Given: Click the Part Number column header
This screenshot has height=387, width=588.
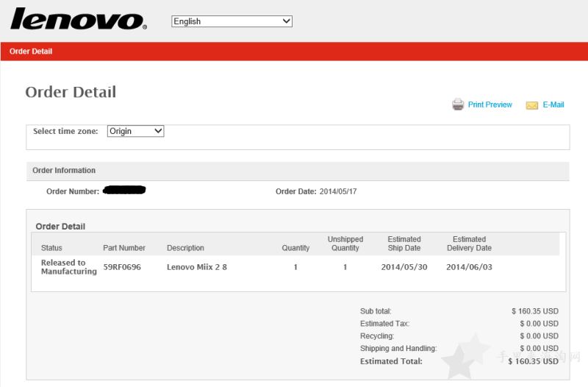Looking at the screenshot, I should [124, 248].
